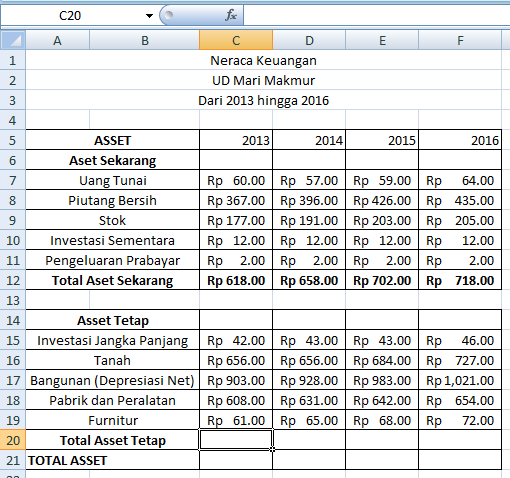510x478 pixels.
Task: Select total Rp 618.00 for 2013
Action: (x=236, y=280)
